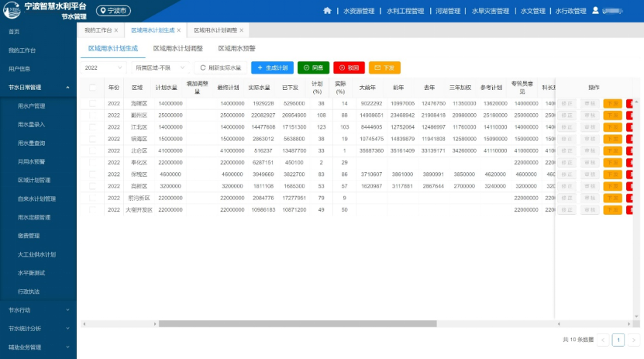Image resolution: width=644 pixels, height=359 pixels.
Task: Open 水旱灾害管理 in top navigation
Action: (x=490, y=11)
